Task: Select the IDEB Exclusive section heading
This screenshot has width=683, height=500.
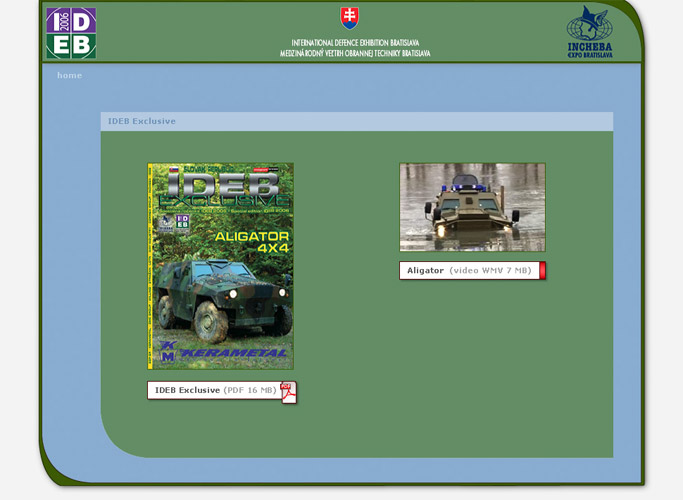Action: (142, 121)
